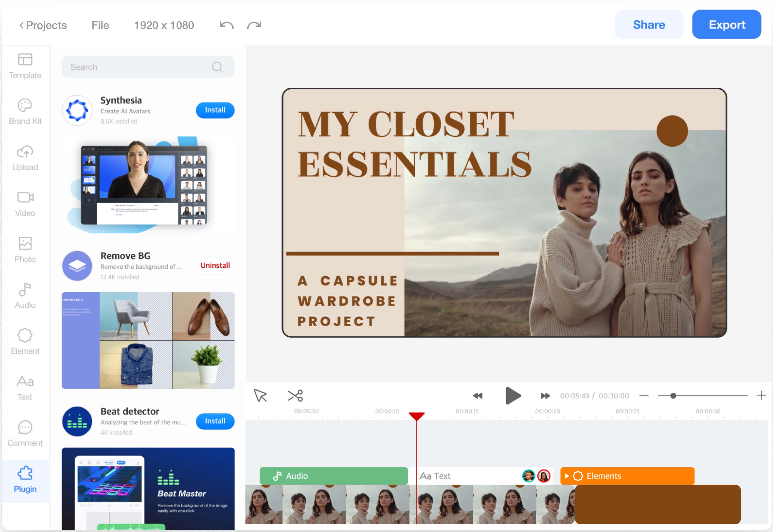
Task: Play the video preview
Action: pos(513,396)
